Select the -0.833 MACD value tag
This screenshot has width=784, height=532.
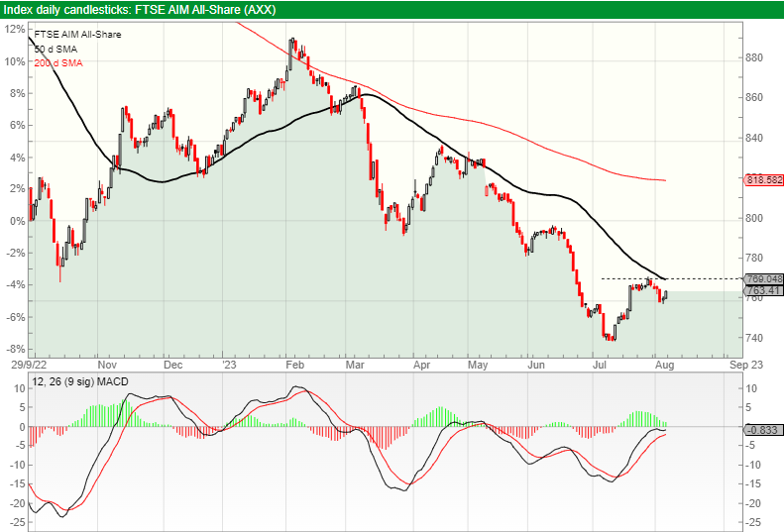(x=763, y=430)
